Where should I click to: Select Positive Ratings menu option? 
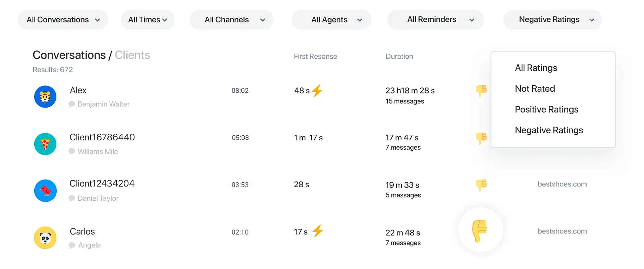[x=546, y=110]
